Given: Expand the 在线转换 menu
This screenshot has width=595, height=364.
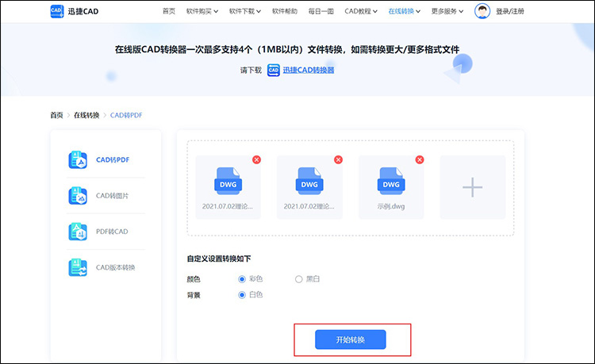Looking at the screenshot, I should point(405,11).
